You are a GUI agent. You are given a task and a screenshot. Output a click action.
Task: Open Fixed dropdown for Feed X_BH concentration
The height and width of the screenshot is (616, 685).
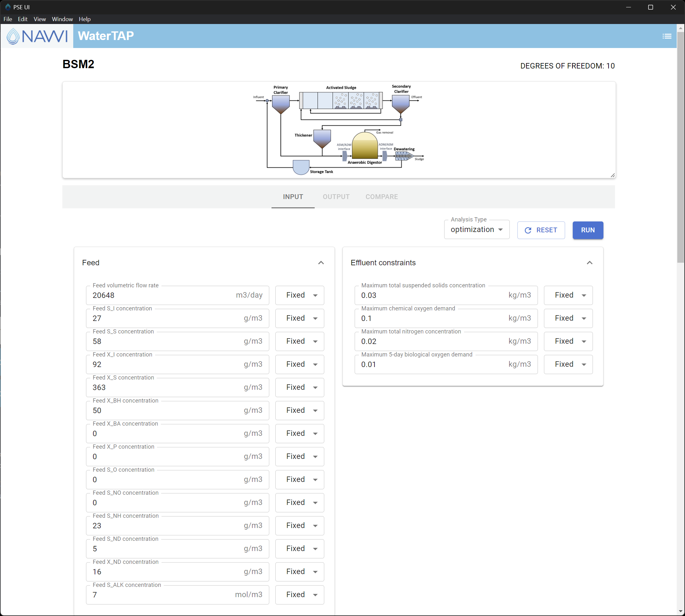pos(300,410)
